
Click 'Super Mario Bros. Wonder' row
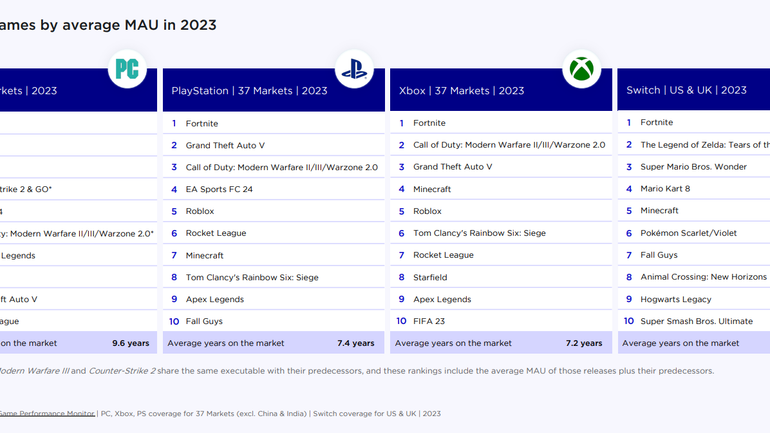point(694,167)
